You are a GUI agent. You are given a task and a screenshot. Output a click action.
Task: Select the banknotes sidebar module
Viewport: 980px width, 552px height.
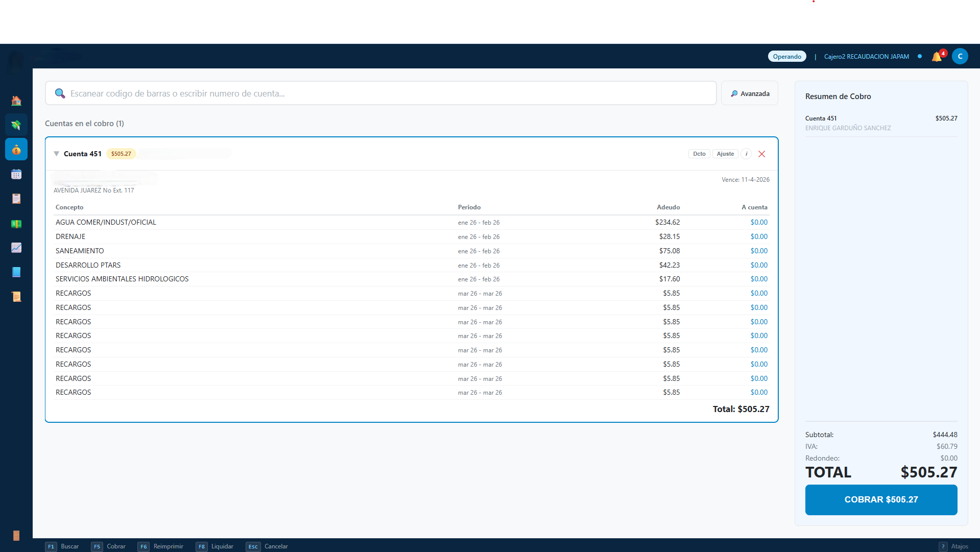(16, 223)
